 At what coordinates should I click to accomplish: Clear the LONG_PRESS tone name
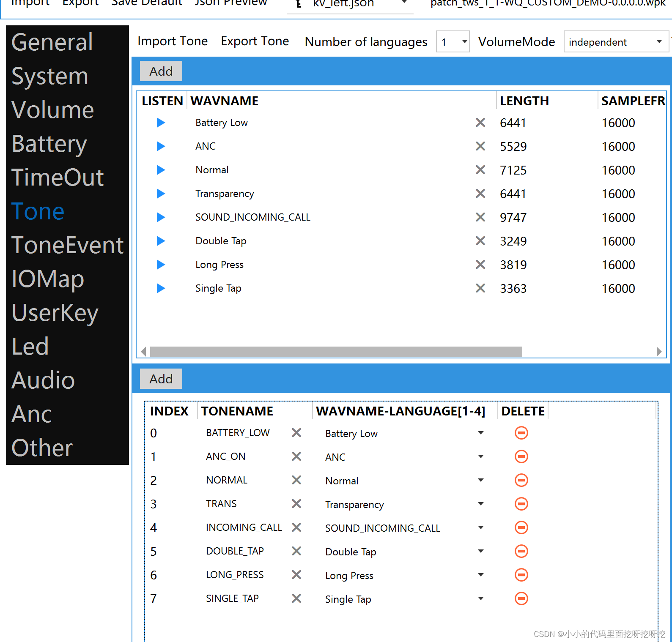[x=296, y=575]
